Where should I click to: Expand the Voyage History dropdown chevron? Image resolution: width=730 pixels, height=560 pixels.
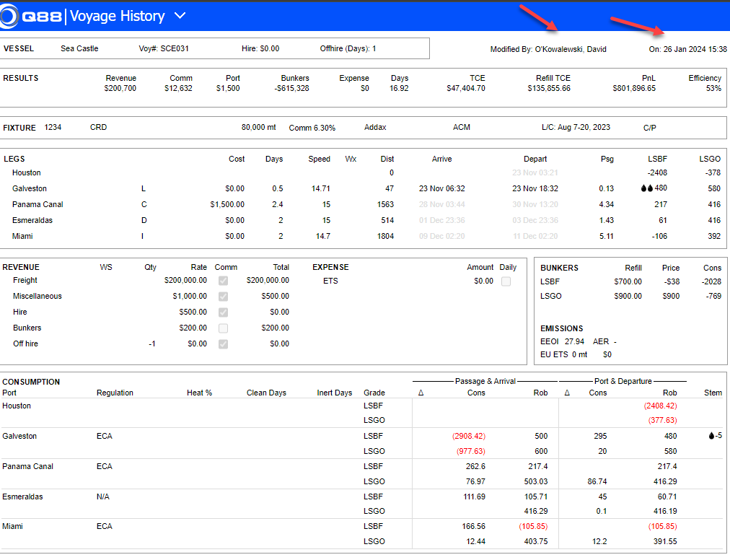pyautogui.click(x=180, y=16)
